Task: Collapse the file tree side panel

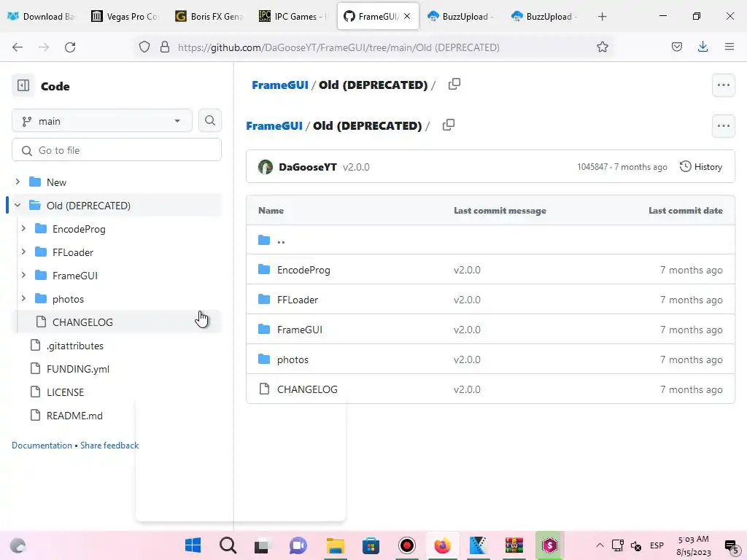Action: pyautogui.click(x=23, y=86)
